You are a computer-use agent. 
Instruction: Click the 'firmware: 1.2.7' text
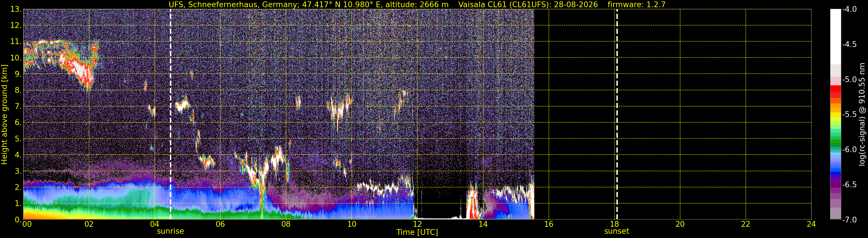pyautogui.click(x=637, y=4)
